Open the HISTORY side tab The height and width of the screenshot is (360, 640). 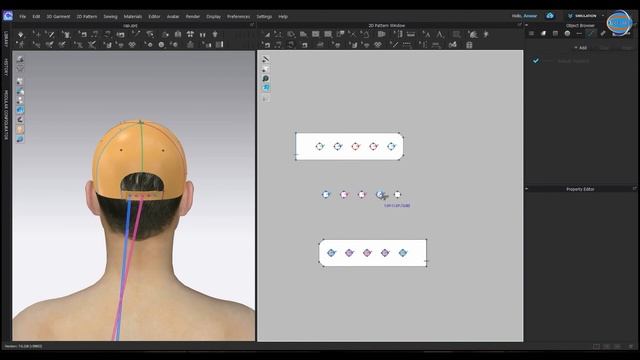pyautogui.click(x=6, y=67)
